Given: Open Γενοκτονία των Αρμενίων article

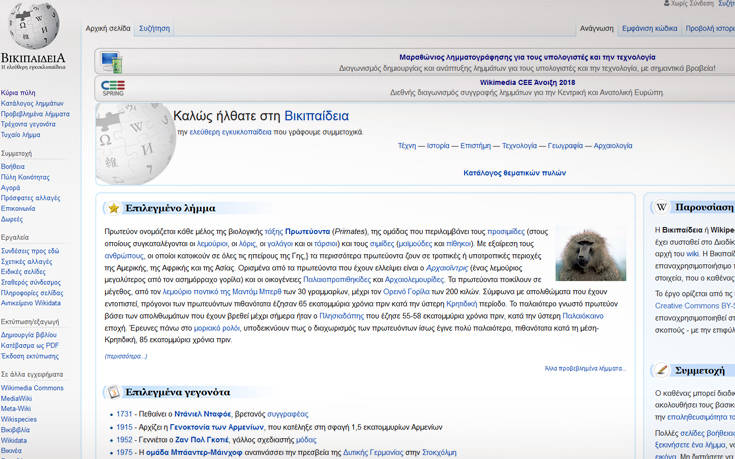Looking at the screenshot, I should 217,427.
